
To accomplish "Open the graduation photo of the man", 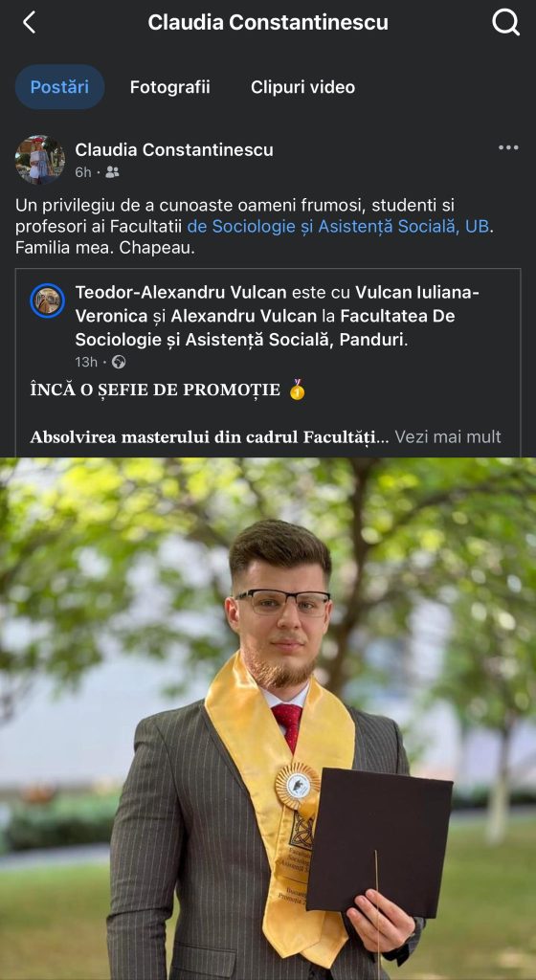I will 268,719.
